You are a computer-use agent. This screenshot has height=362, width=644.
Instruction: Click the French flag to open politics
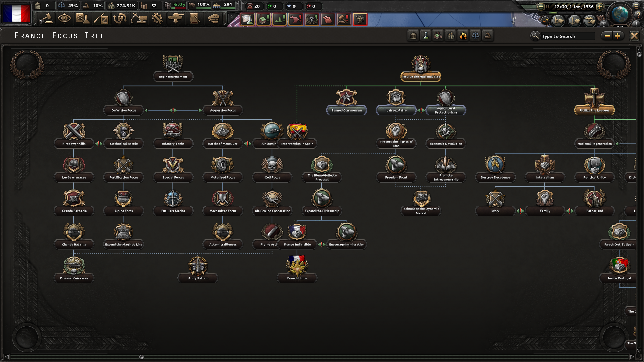coord(16,13)
